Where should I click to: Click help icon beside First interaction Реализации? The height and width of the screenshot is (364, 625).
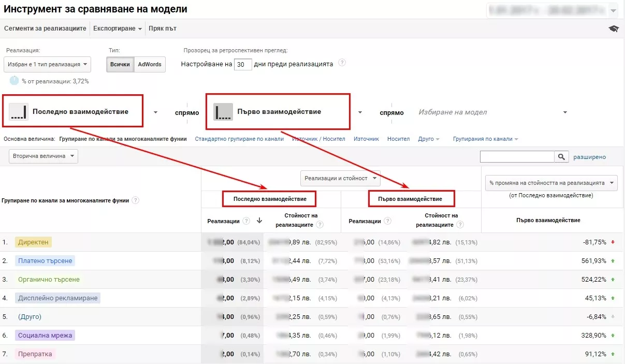pyautogui.click(x=387, y=221)
